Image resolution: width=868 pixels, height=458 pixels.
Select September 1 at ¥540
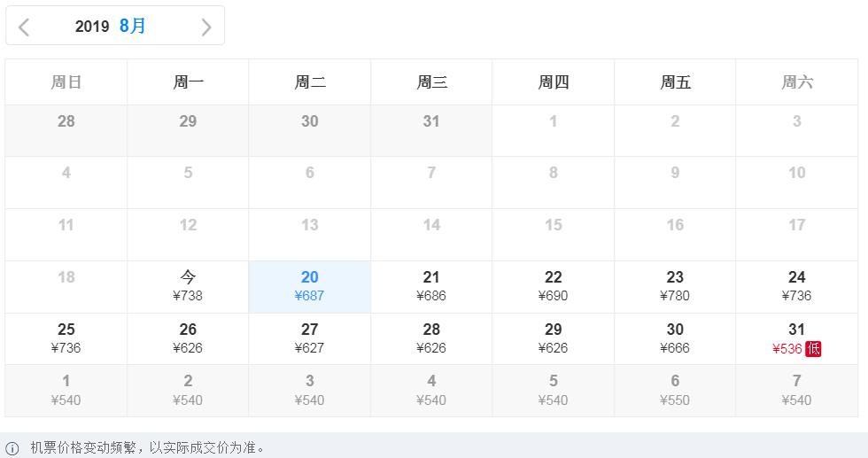point(66,390)
